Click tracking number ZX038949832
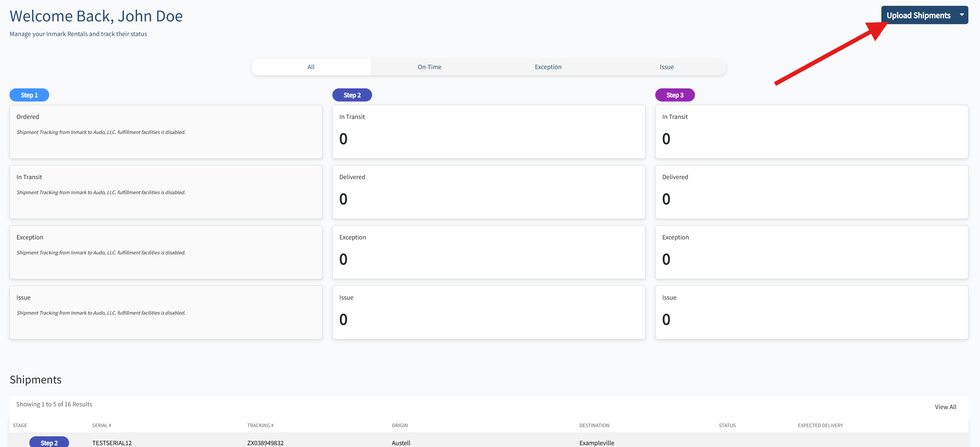This screenshot has height=447, width=980. click(265, 443)
